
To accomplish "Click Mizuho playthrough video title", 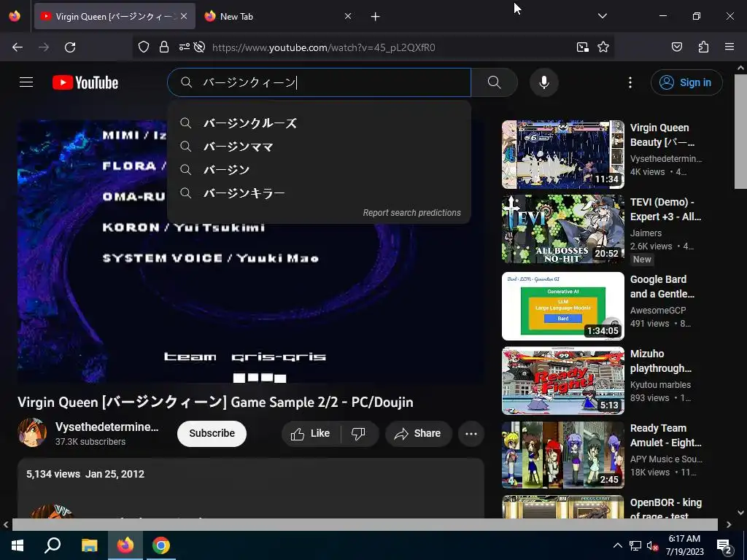I will coord(661,361).
